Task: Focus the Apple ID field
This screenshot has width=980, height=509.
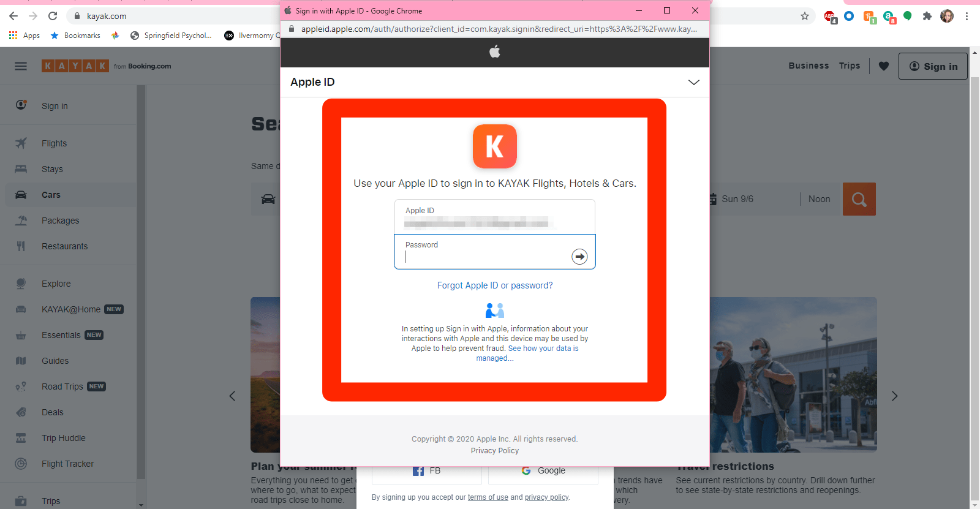Action: click(495, 217)
